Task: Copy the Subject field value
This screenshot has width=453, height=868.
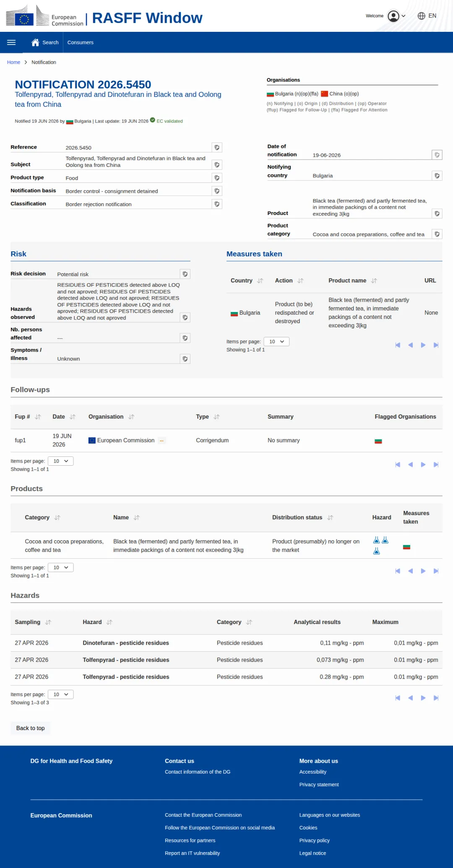Action: 217,165
